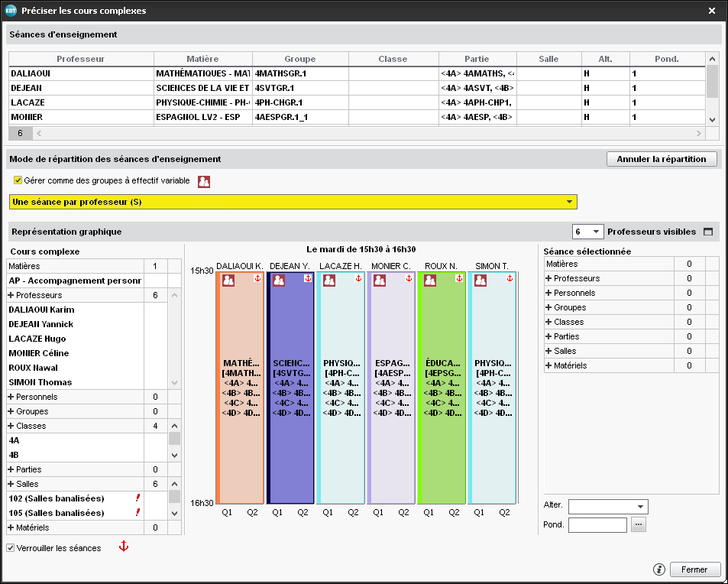Click the anchor lock icon in LACAZE H. session

(358, 278)
